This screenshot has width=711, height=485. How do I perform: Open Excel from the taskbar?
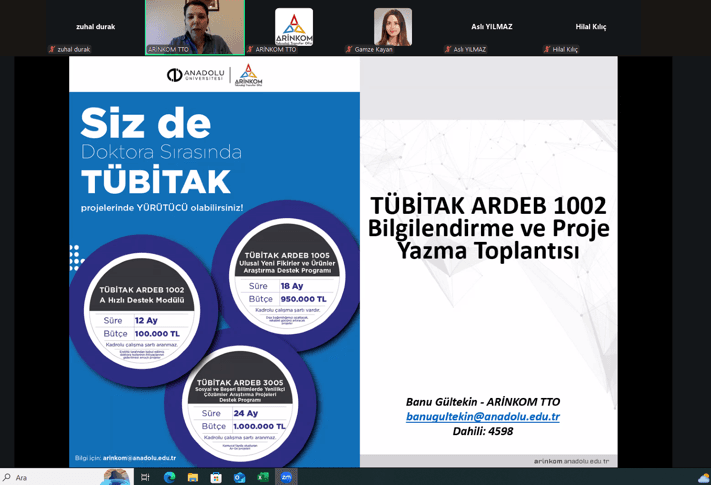coord(263,477)
